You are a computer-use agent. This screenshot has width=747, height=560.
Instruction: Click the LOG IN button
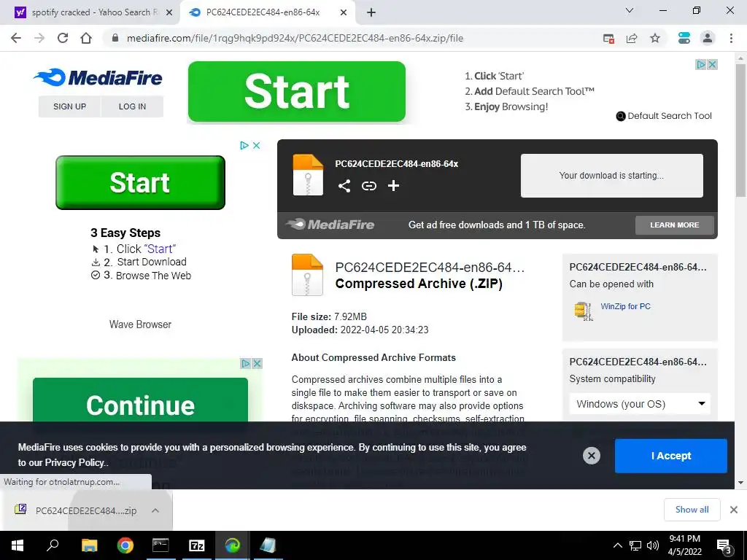133,106
